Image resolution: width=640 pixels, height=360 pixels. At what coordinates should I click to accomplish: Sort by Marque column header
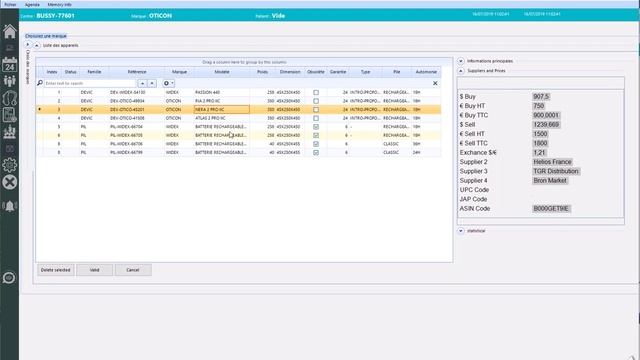(x=179, y=72)
